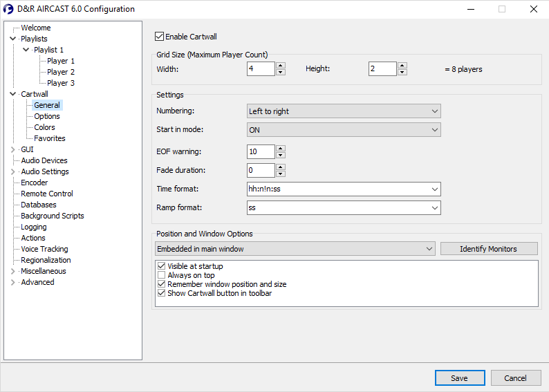Viewport: 549px width, 392px height.
Task: Enable the Always on top option
Action: click(x=161, y=275)
